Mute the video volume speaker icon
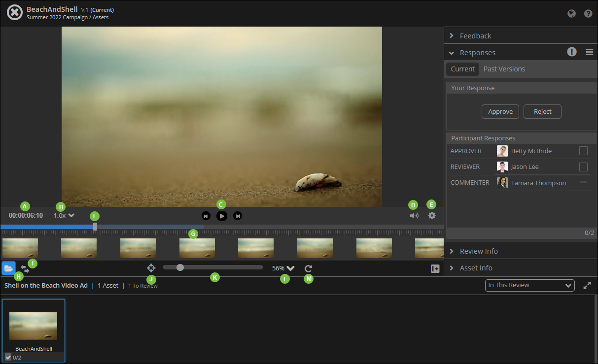598x364 pixels. tap(414, 215)
